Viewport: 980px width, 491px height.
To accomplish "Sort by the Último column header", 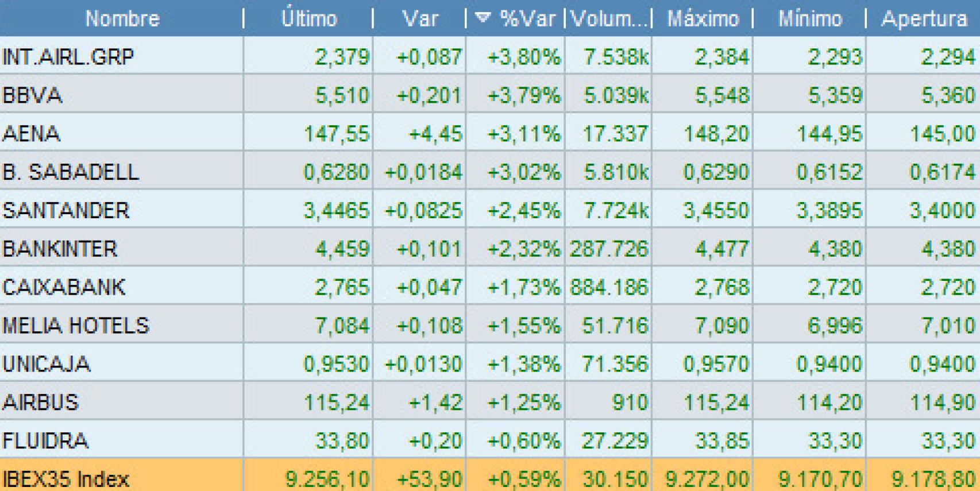I will point(308,18).
